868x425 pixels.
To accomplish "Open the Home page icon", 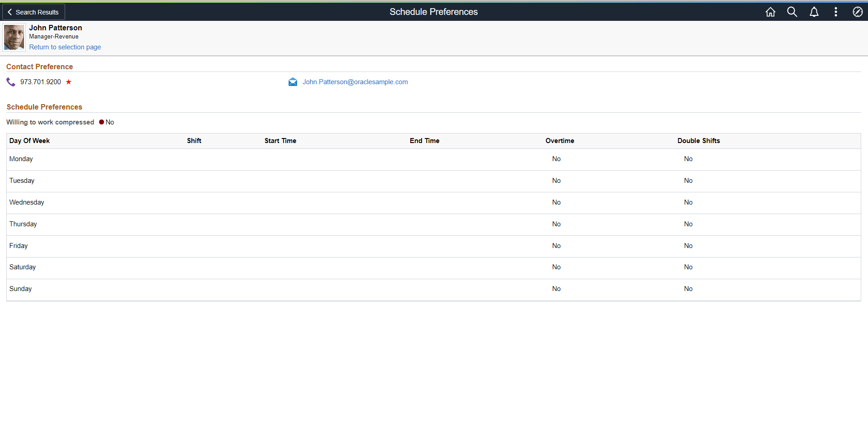I will click(x=770, y=12).
